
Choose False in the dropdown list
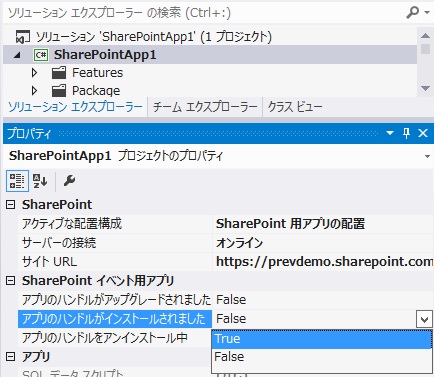322,357
